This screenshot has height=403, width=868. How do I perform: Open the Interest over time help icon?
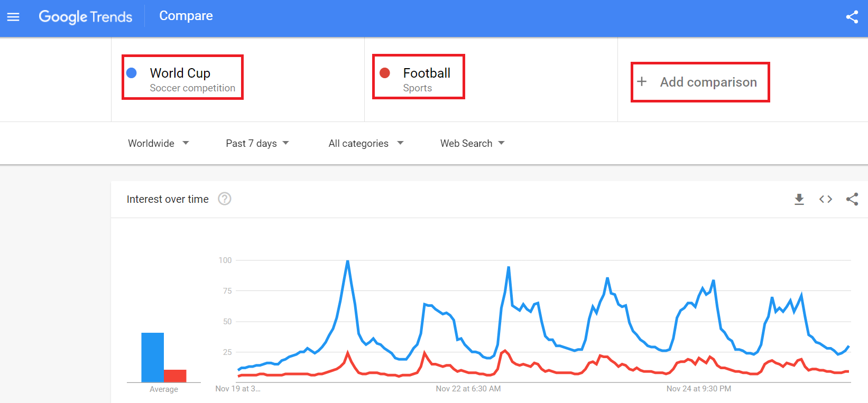coord(225,199)
